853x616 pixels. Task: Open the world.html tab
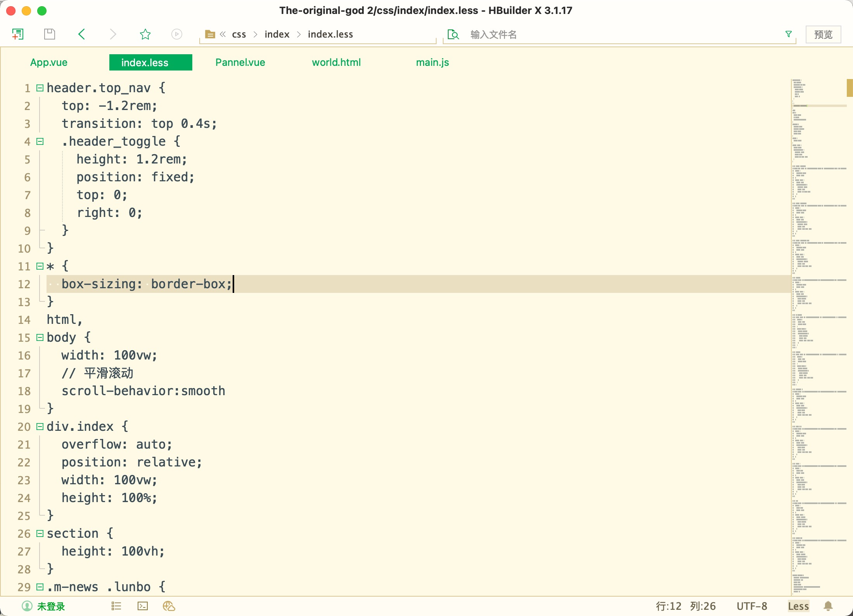336,62
